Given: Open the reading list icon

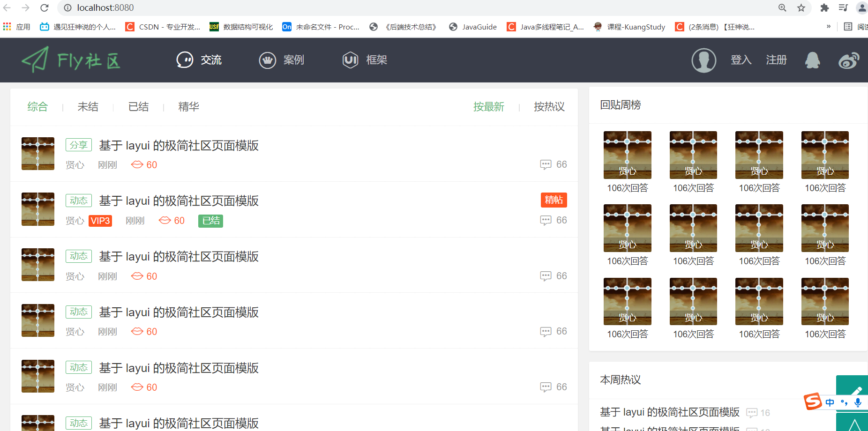Looking at the screenshot, I should pos(848,27).
